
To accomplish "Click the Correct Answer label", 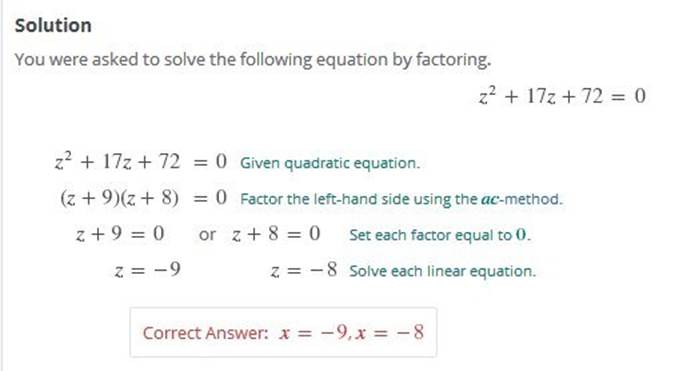I will 206,333.
